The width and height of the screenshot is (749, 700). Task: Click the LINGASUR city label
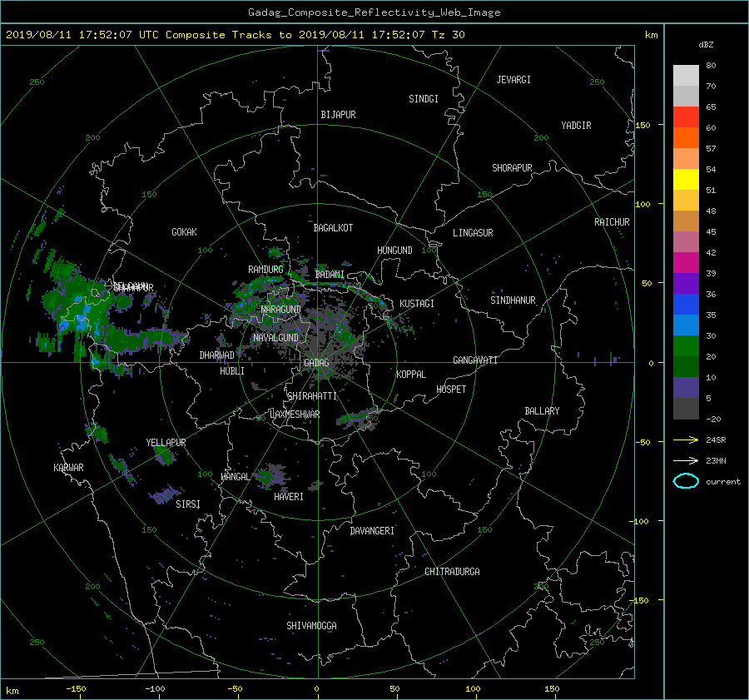click(473, 233)
